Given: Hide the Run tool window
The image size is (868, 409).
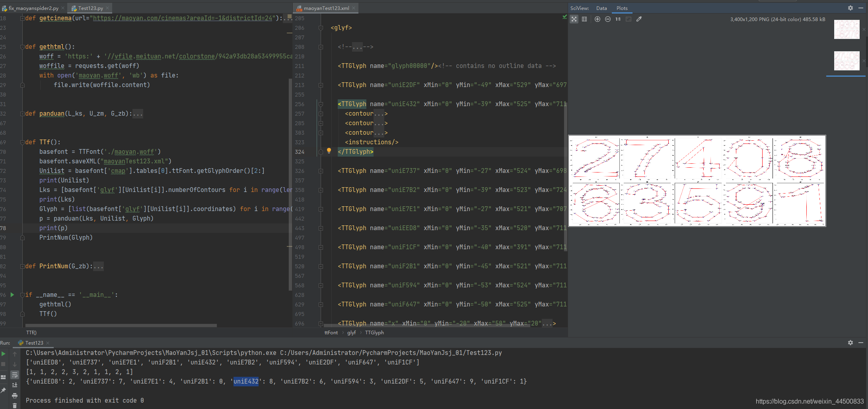Looking at the screenshot, I should click(861, 343).
